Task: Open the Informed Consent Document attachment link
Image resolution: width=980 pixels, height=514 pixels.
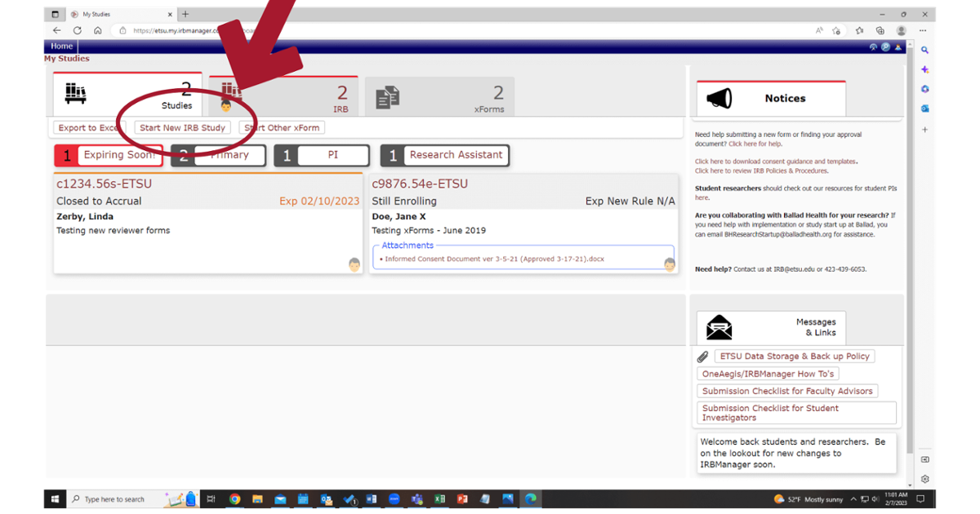Action: tap(495, 259)
